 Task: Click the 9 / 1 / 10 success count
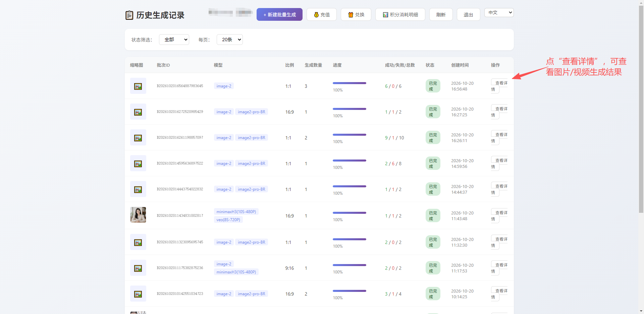point(394,138)
